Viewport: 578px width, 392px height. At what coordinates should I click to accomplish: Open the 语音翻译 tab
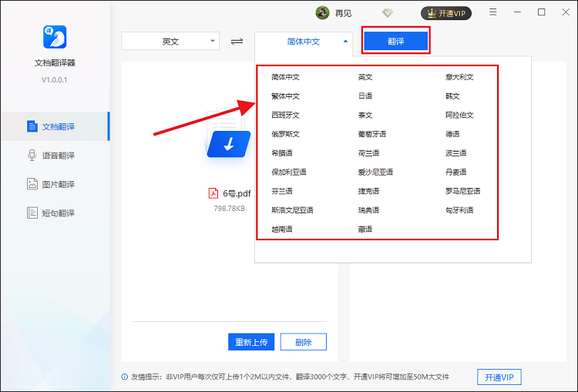coord(58,156)
